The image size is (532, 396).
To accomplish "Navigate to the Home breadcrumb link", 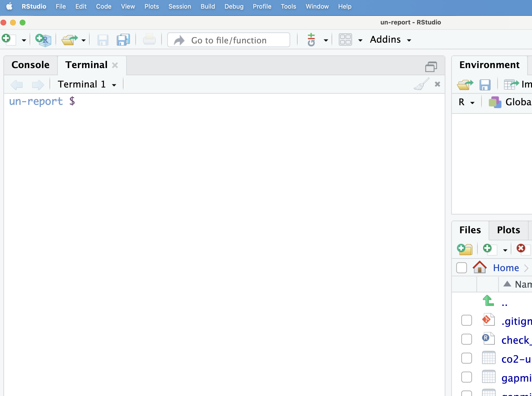I will coord(506,268).
